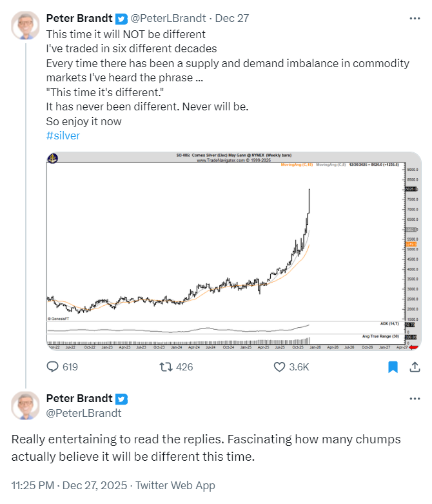Click the reply comment bubble icon

54,367
